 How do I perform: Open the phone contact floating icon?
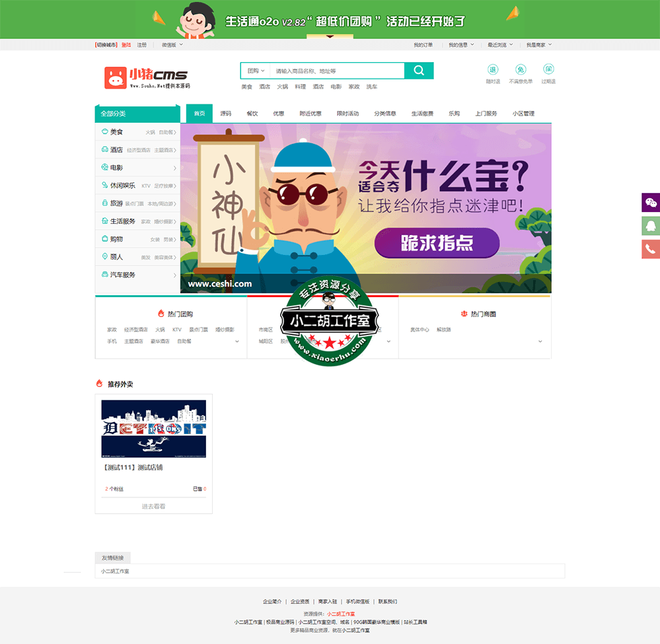(651, 249)
